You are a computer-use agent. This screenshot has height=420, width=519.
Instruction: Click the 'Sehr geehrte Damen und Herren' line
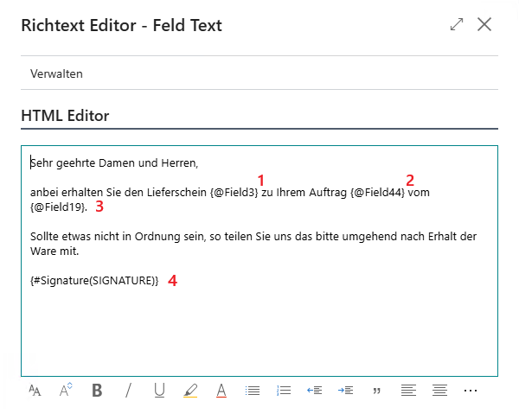[x=114, y=163]
